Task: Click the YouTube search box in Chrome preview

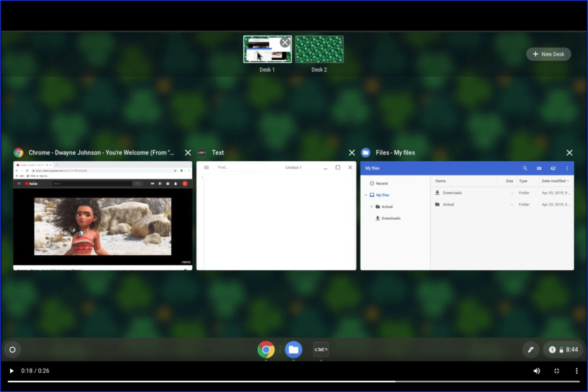Action: (92, 184)
